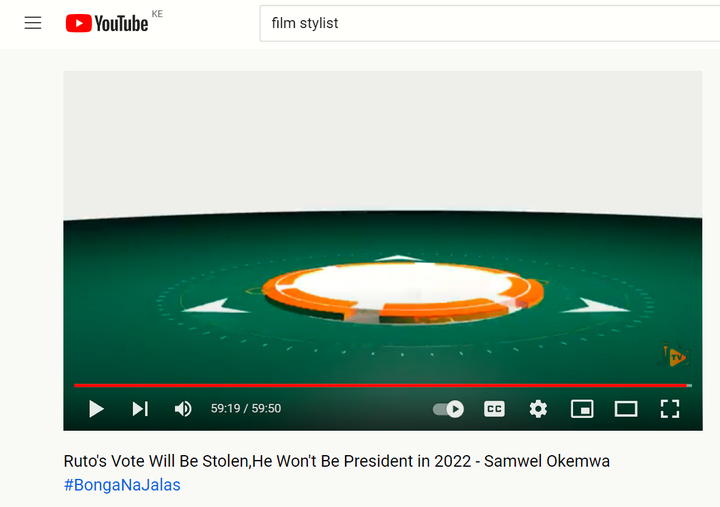Open the #BongaNaJalas hashtag link

tap(122, 485)
